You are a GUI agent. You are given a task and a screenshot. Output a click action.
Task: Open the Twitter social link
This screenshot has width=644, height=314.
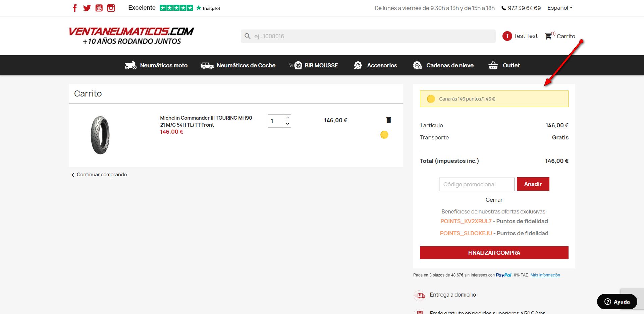(87, 8)
